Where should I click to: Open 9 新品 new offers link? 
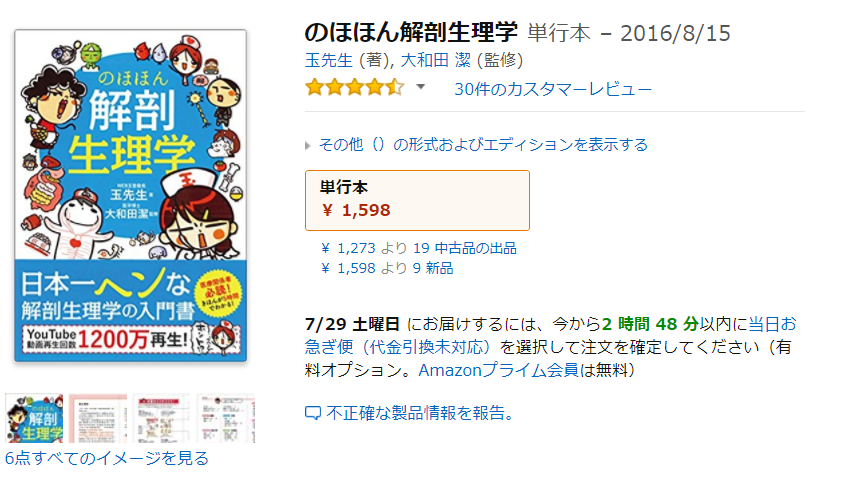tap(432, 268)
